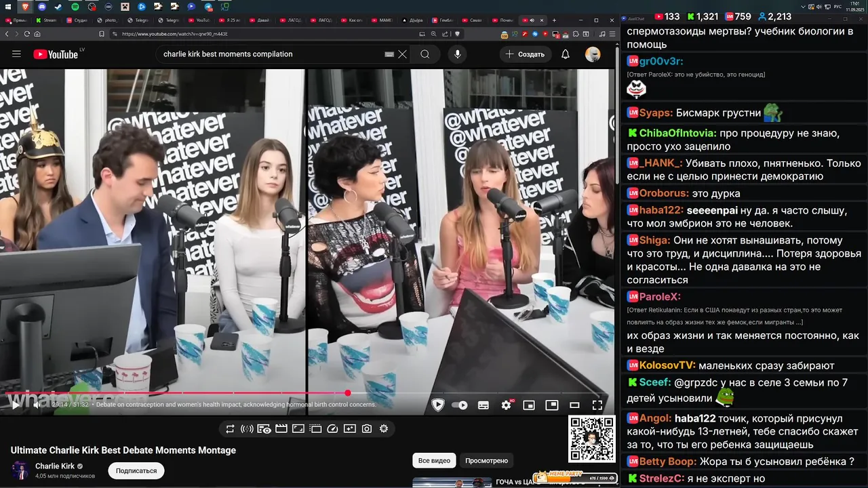Open the YouTube guide hamburger menu
This screenshot has height=488, width=868.
click(16, 54)
